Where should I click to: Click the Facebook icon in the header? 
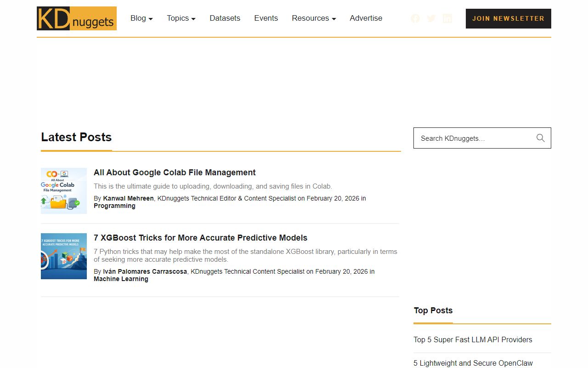415,18
